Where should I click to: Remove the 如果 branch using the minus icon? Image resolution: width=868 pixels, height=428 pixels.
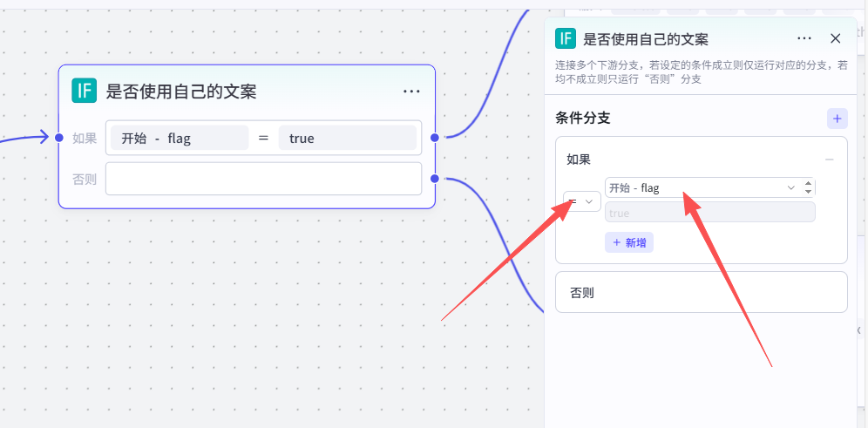[830, 160]
